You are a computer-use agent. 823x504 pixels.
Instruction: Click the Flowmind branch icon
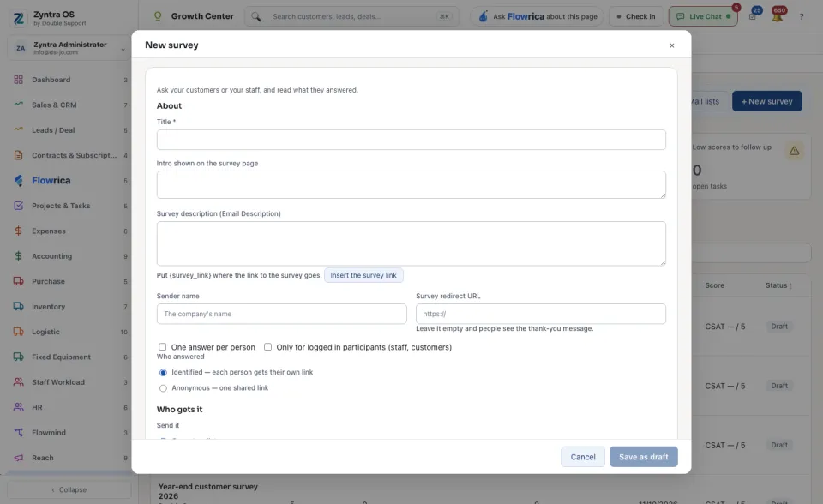(x=18, y=433)
